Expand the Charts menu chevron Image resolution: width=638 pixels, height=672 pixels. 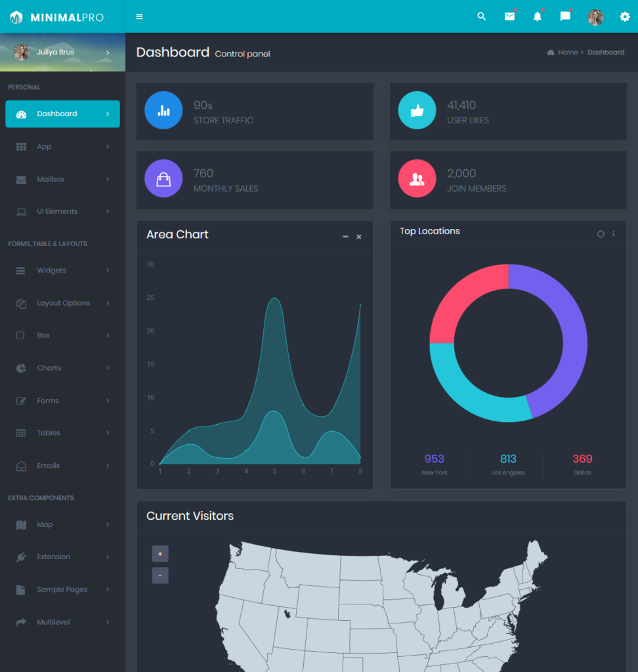[108, 367]
